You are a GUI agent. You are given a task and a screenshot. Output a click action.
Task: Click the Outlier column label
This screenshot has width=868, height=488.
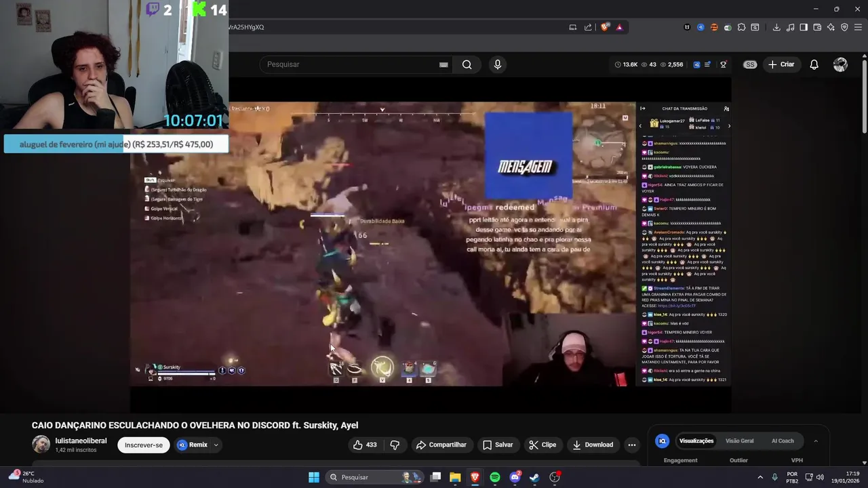(738, 460)
